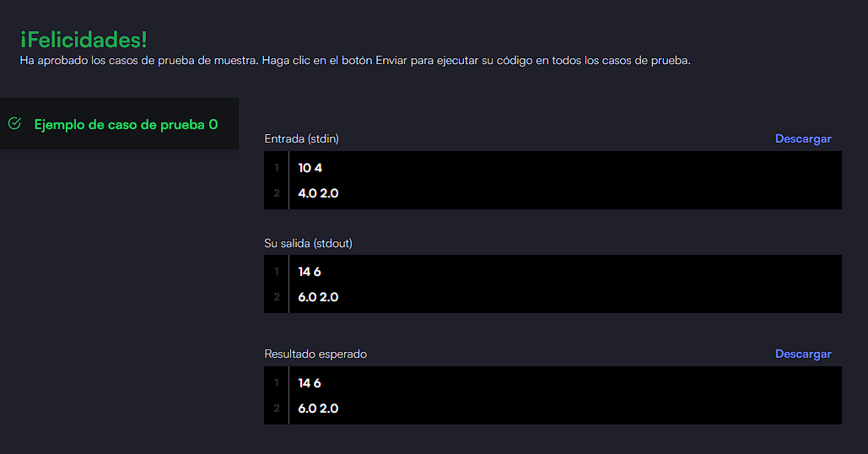
Task: Download the expected result via Descargar link
Action: pyautogui.click(x=803, y=354)
